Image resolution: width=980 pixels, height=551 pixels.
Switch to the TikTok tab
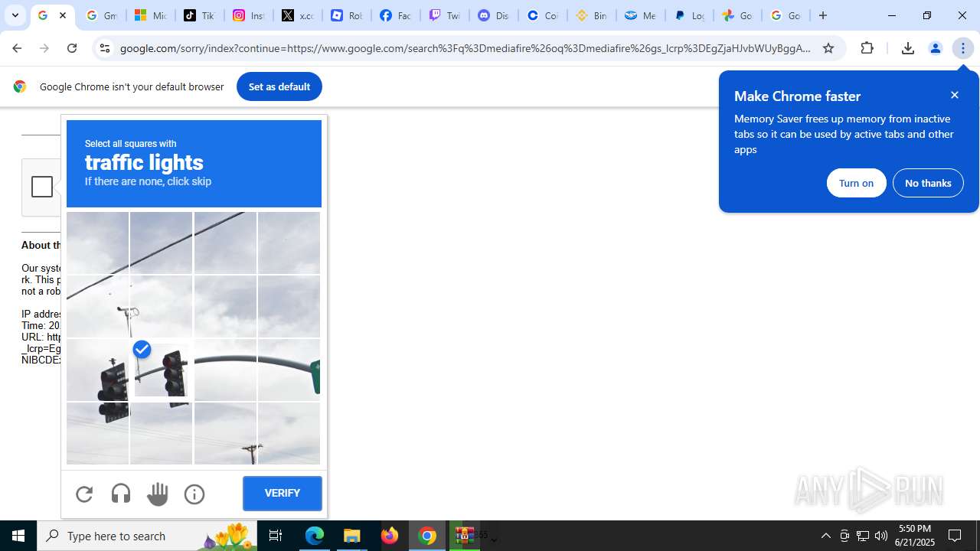[x=199, y=15]
